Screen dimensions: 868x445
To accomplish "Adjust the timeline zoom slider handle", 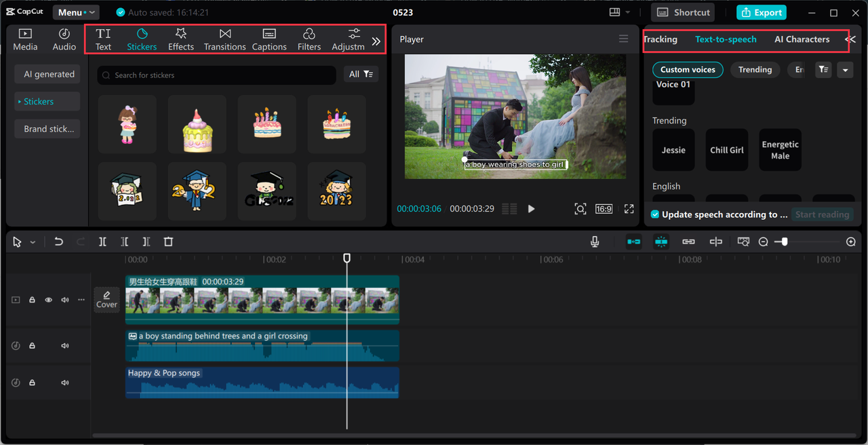I will (x=784, y=241).
